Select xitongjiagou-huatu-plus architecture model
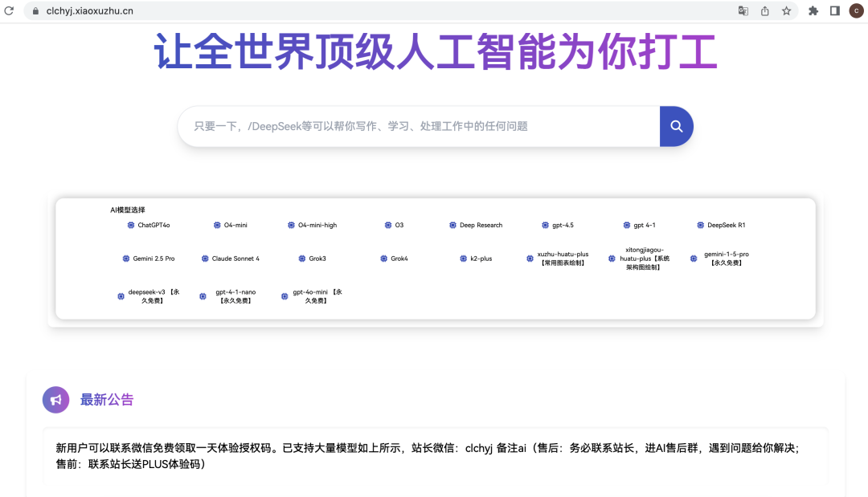The width and height of the screenshot is (868, 497). tap(640, 259)
